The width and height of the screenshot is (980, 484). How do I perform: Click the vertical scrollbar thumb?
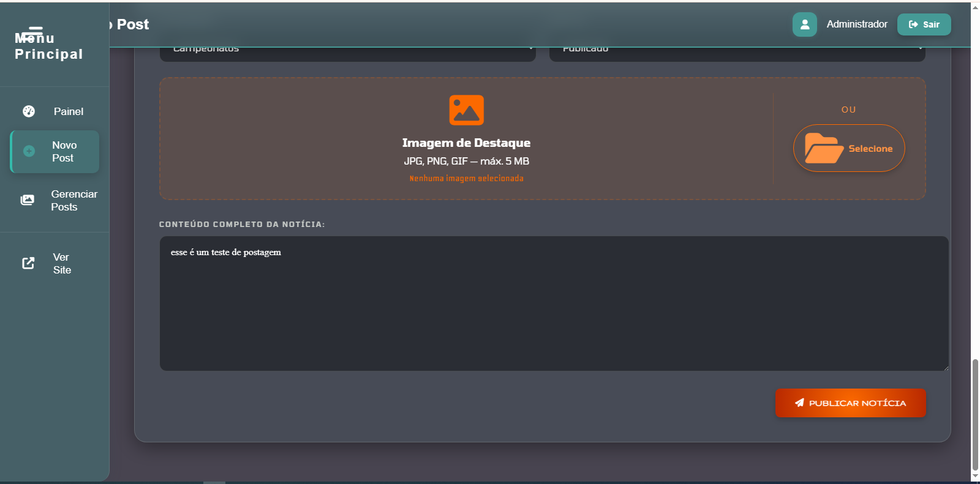(x=975, y=414)
